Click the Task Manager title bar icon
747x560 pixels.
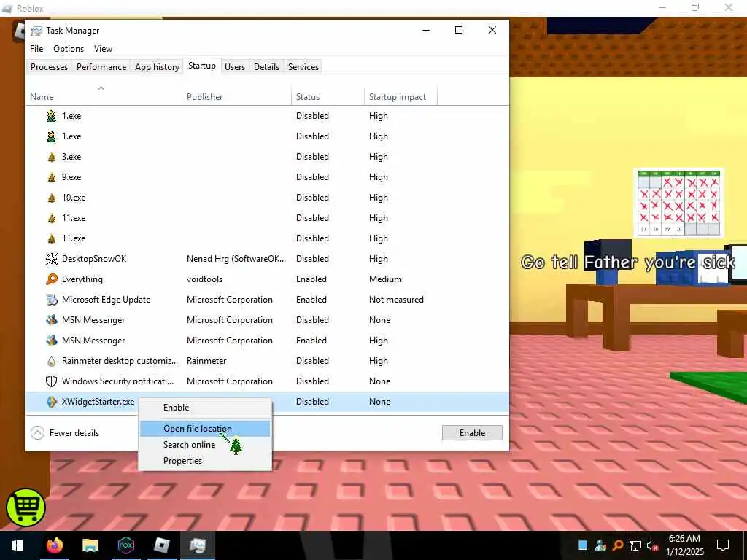[36, 31]
